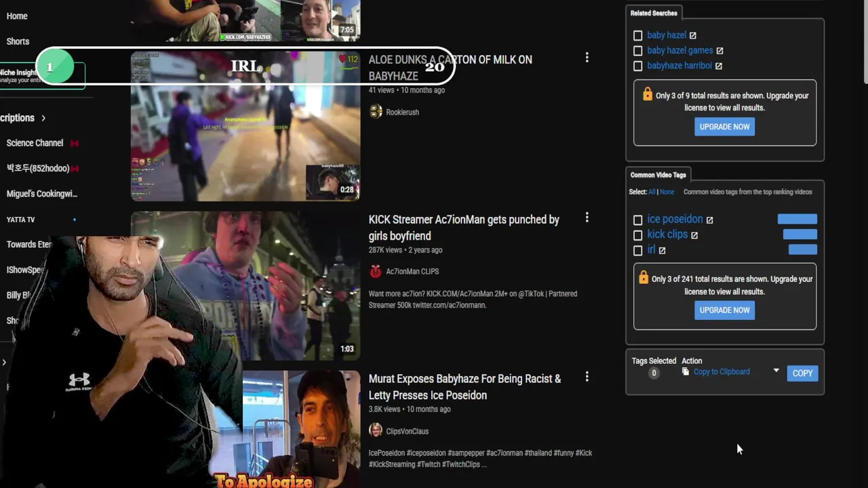Open options menu for ALOE DUNKS video
Image resolution: width=868 pixels, height=488 pixels.
click(x=587, y=58)
